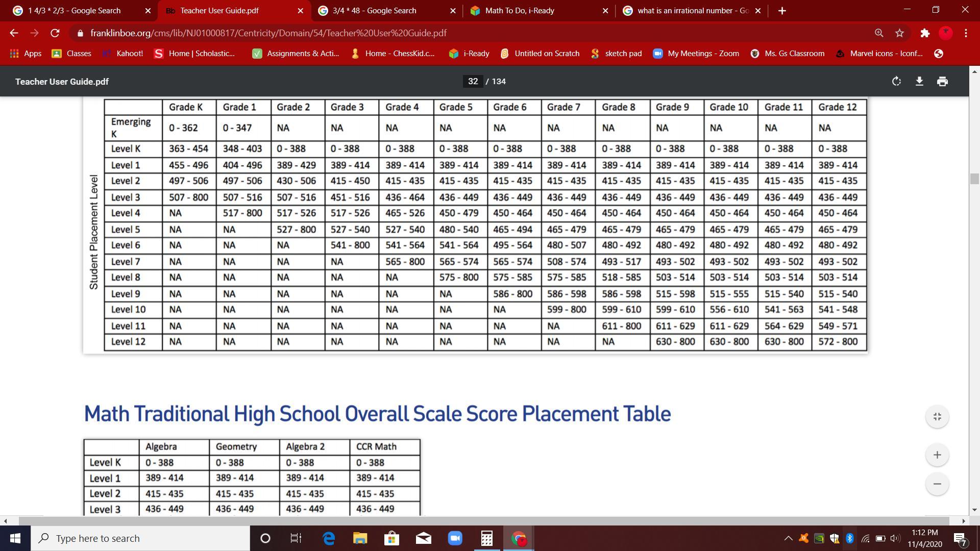Click the browser zoom magnifier icon
This screenshot has height=551, width=980.
879,33
